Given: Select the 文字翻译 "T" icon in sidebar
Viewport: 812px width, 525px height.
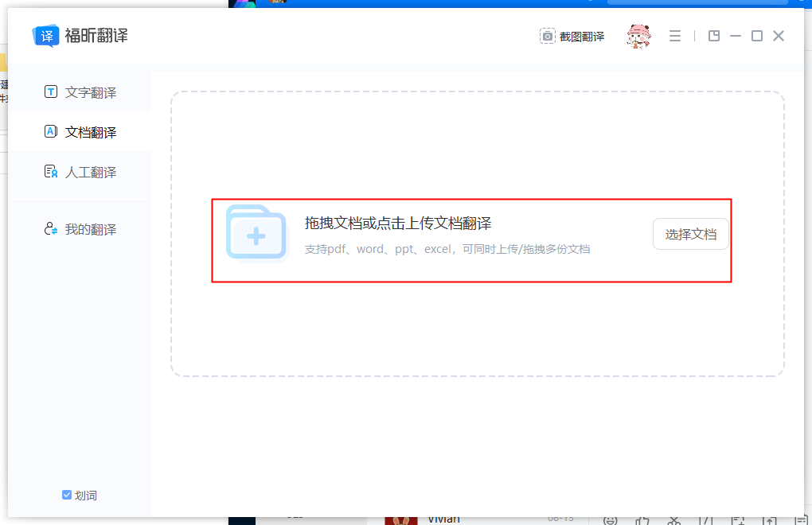Looking at the screenshot, I should (49, 92).
